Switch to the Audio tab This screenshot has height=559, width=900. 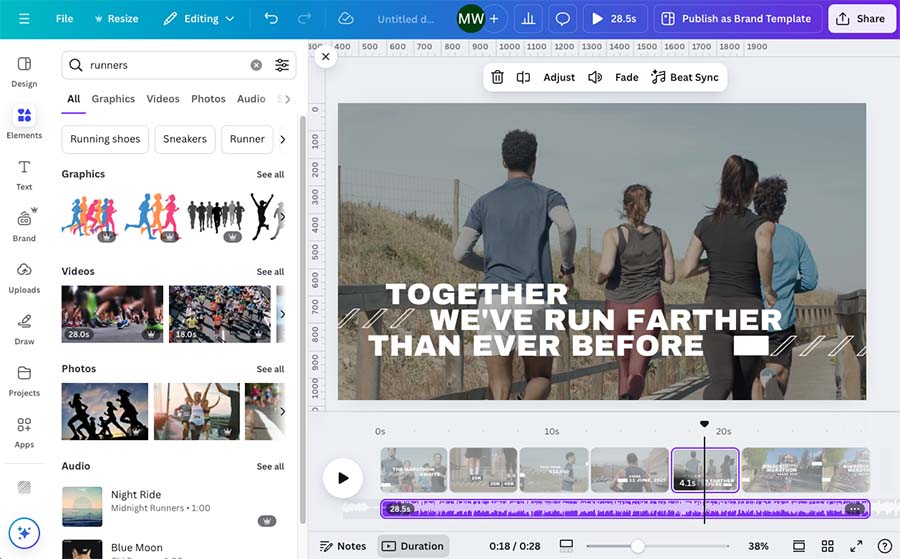pos(251,99)
